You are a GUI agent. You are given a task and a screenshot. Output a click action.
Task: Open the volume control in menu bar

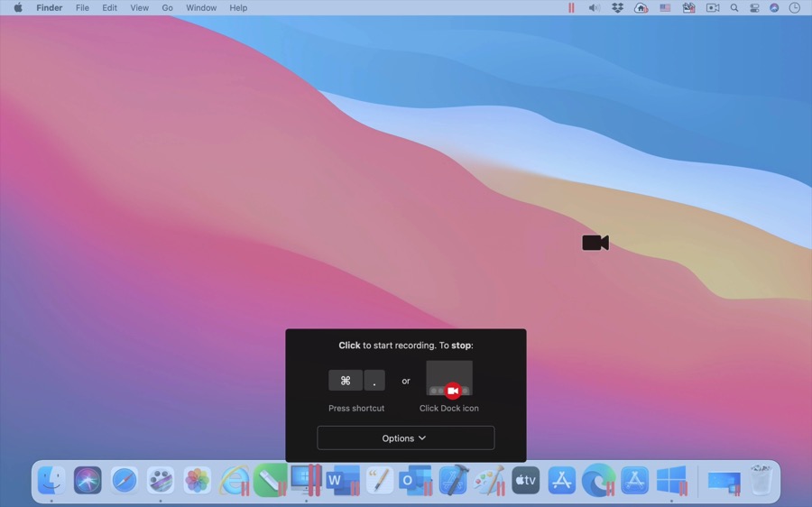click(x=594, y=8)
